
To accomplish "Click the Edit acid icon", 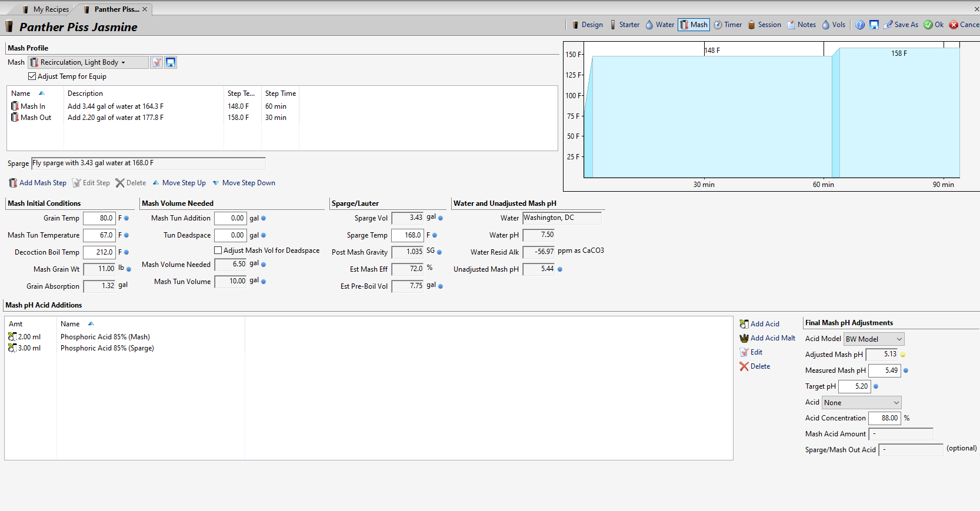I will click(744, 352).
